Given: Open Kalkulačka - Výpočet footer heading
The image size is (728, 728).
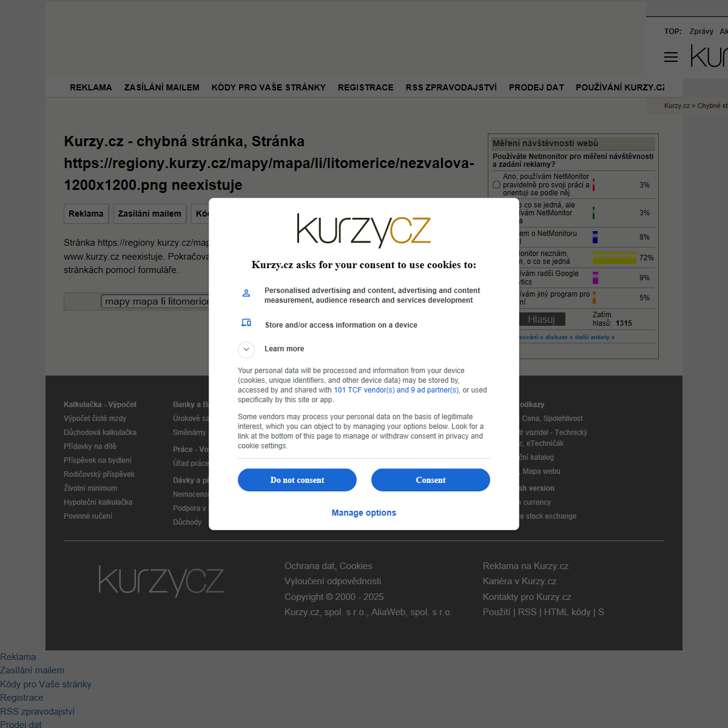Looking at the screenshot, I should point(100,405).
